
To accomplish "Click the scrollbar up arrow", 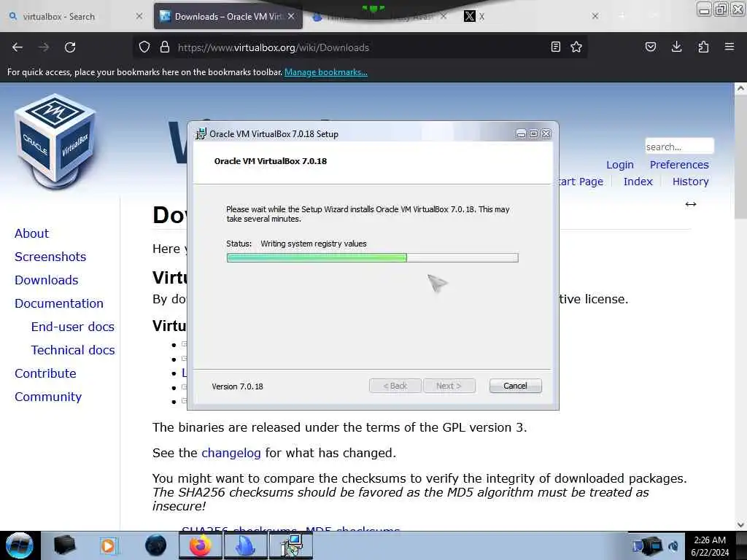I will tap(740, 88).
